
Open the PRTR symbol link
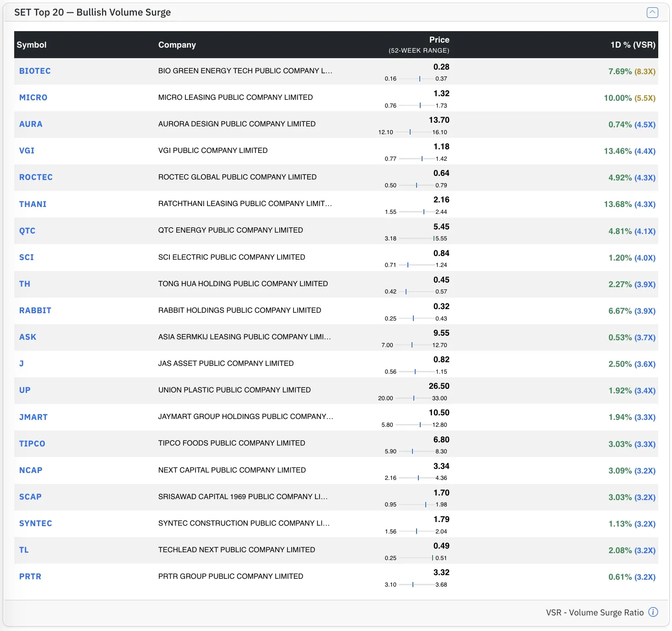click(30, 577)
